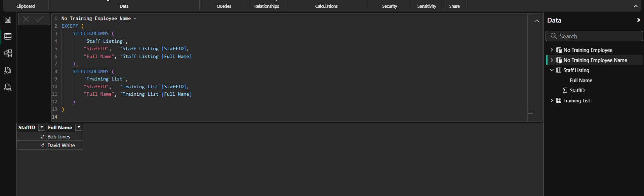Click the sigma icon next to StaffID
This screenshot has height=196, width=644.
pos(565,90)
